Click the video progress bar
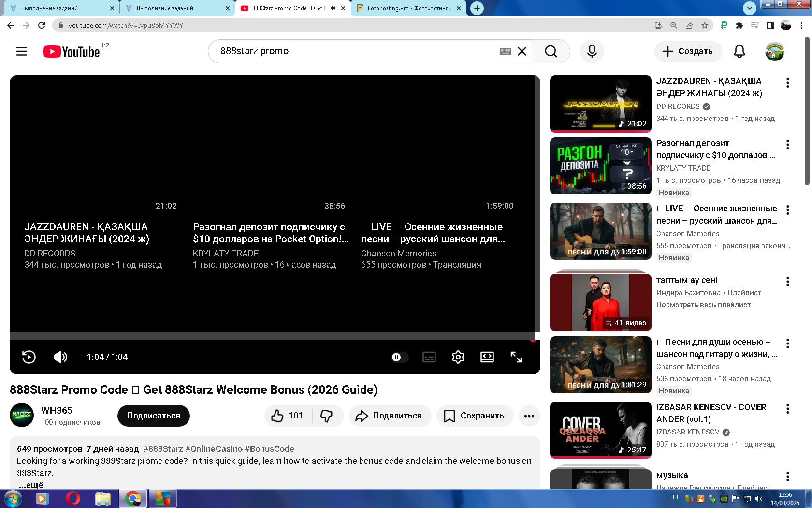The image size is (812, 508). [272, 336]
